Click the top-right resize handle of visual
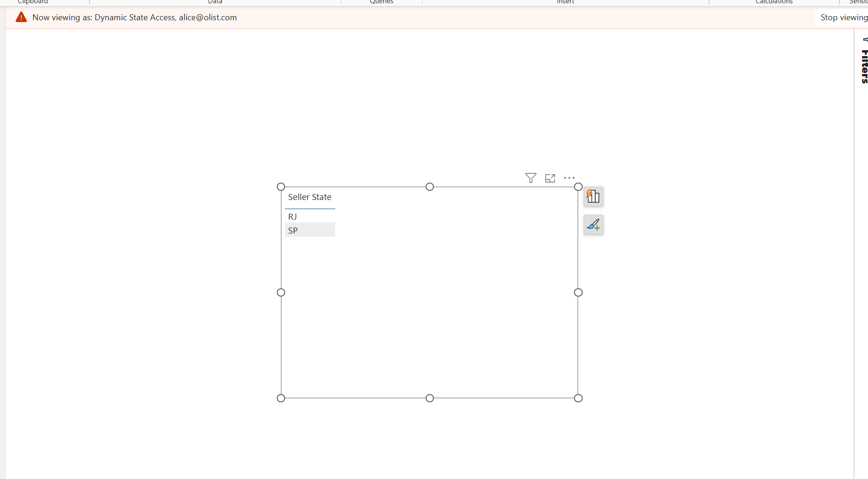868x479 pixels. (x=578, y=187)
